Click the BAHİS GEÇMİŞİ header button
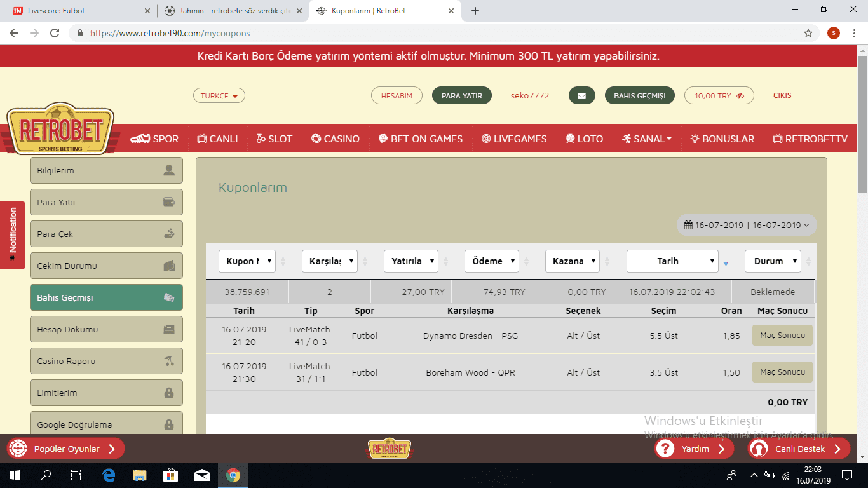 coord(640,96)
